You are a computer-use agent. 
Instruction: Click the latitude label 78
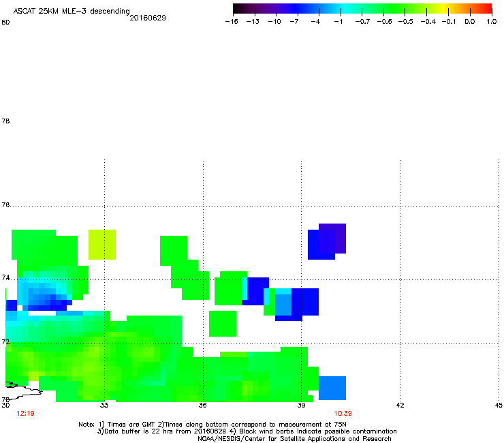click(5, 121)
